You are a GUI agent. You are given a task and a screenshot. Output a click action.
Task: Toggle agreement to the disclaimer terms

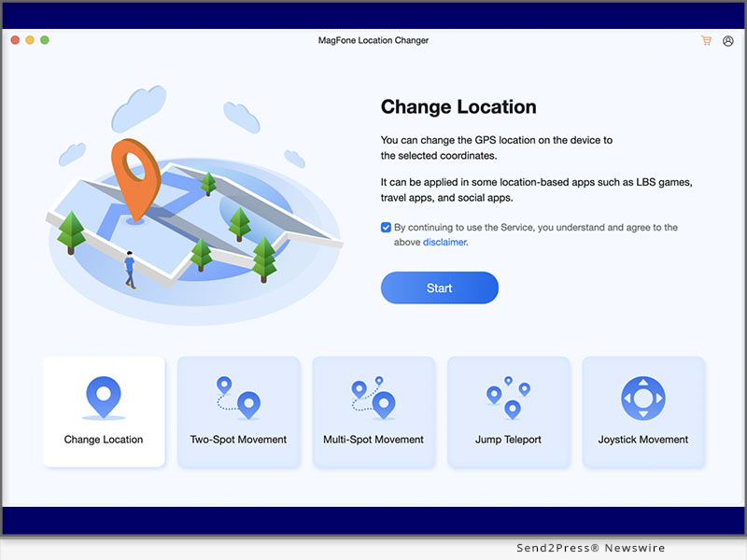coord(386,227)
